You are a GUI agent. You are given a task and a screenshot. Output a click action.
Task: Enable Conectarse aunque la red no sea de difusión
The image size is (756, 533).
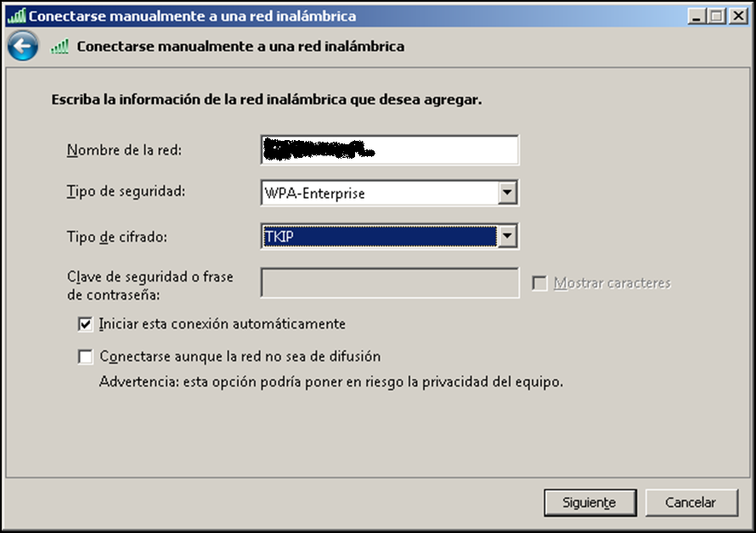point(85,356)
